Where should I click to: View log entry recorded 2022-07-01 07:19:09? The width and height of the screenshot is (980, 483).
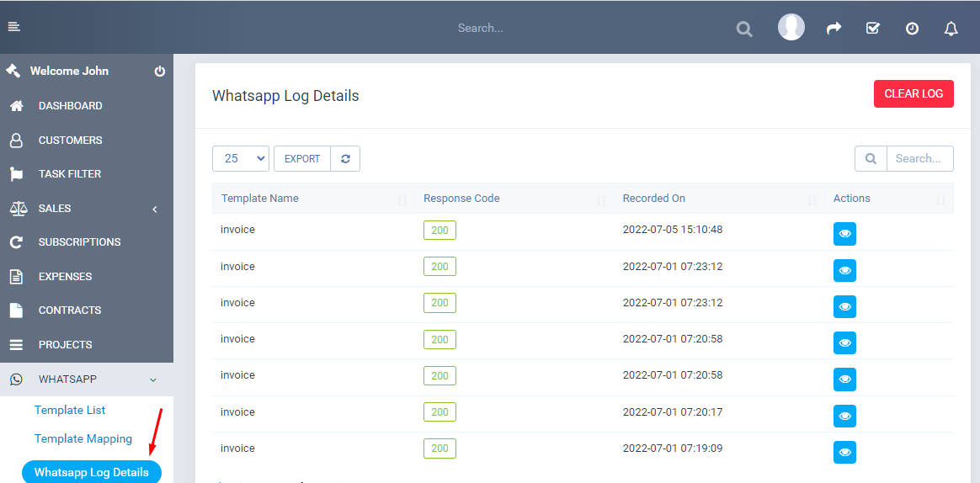(844, 452)
